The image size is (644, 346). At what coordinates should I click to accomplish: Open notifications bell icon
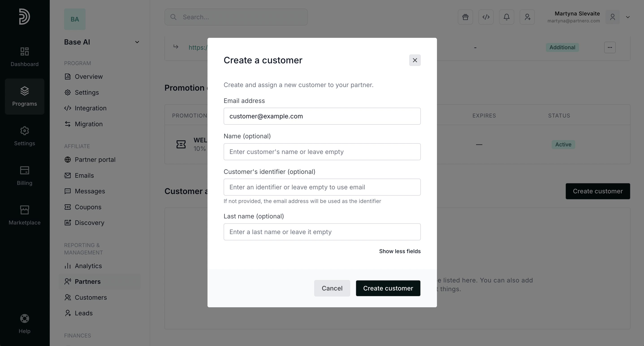506,17
